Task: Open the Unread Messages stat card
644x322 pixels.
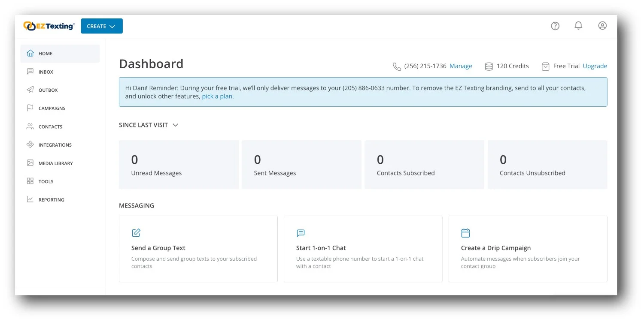Action: tap(179, 165)
